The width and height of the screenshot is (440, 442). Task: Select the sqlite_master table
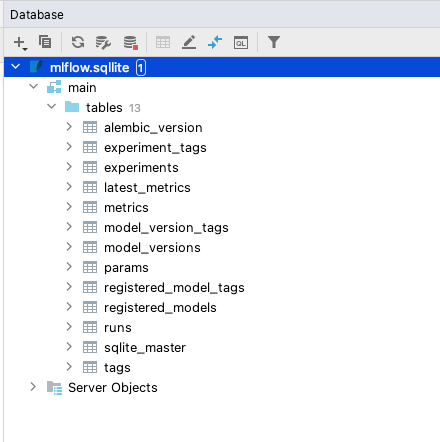coord(145,348)
